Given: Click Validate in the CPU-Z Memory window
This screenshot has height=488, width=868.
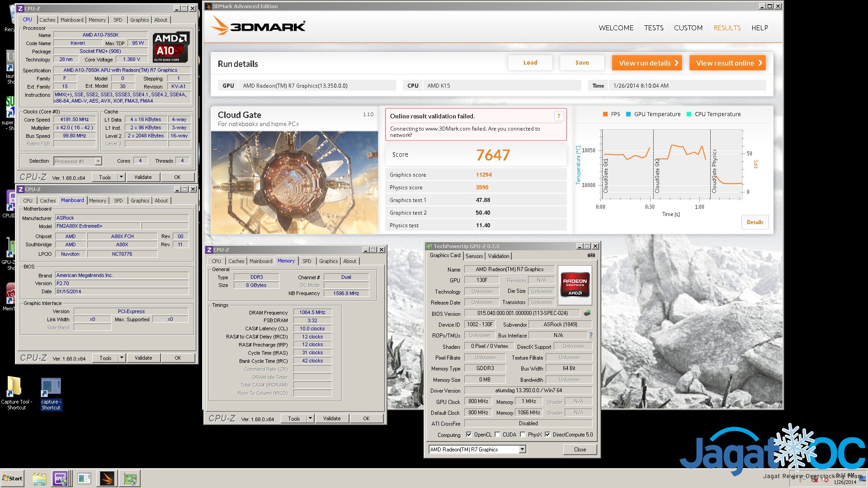Looking at the screenshot, I should pyautogui.click(x=332, y=418).
